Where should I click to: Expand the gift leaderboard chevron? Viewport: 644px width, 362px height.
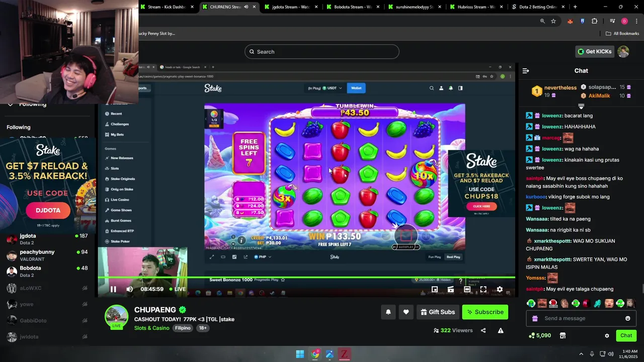[581, 106]
